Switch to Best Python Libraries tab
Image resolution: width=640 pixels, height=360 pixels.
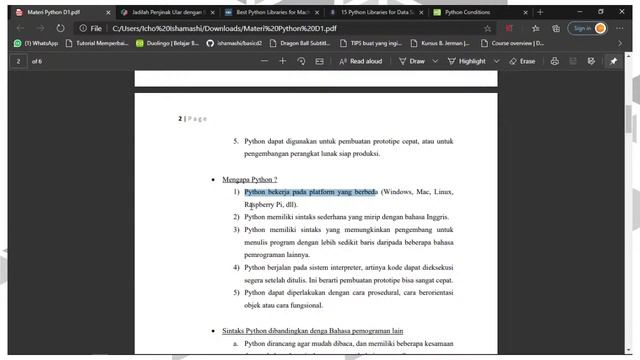pos(272,12)
